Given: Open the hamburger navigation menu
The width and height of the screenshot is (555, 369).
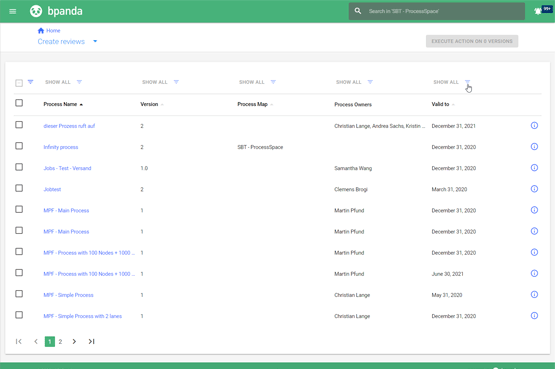Looking at the screenshot, I should [x=13, y=11].
